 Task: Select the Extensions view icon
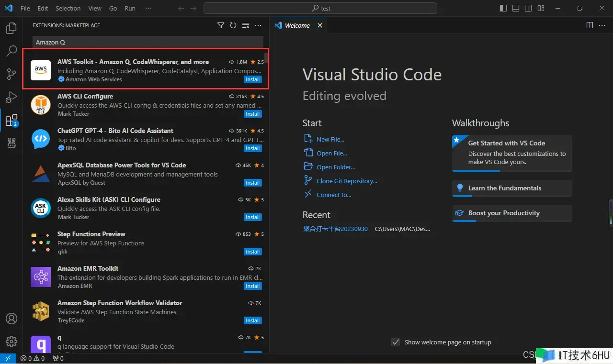tap(11, 120)
